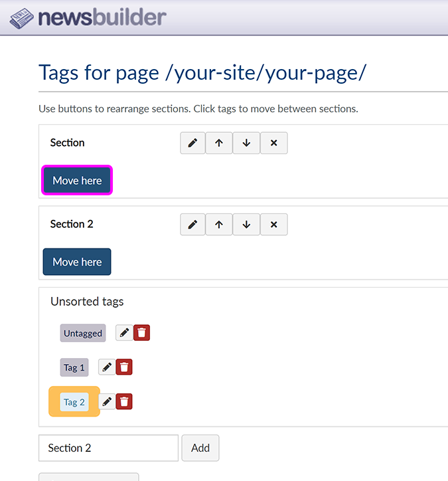Click the newsbuilder logo in the header
Screen dimensions: 448x481
88,17
